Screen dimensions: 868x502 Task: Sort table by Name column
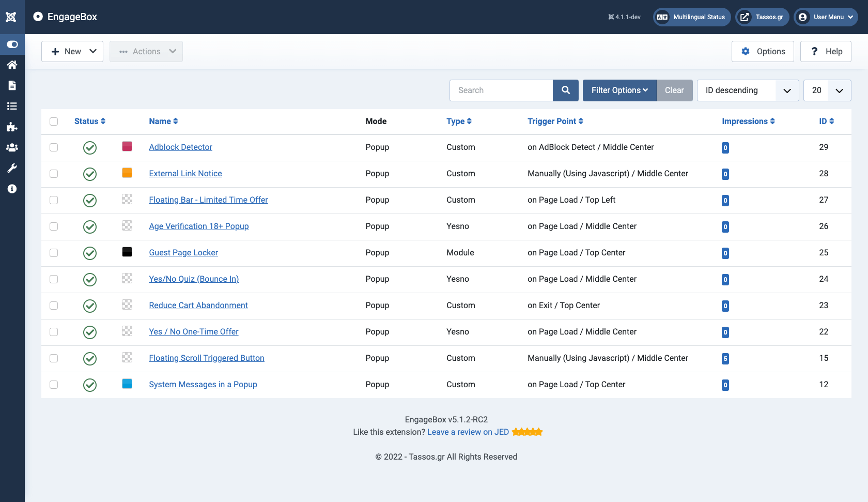point(163,121)
